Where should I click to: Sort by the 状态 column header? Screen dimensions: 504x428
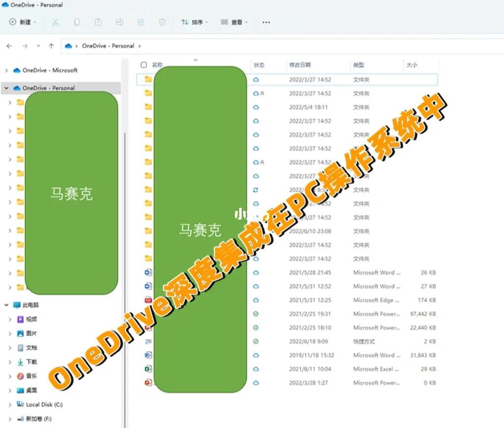tap(259, 65)
